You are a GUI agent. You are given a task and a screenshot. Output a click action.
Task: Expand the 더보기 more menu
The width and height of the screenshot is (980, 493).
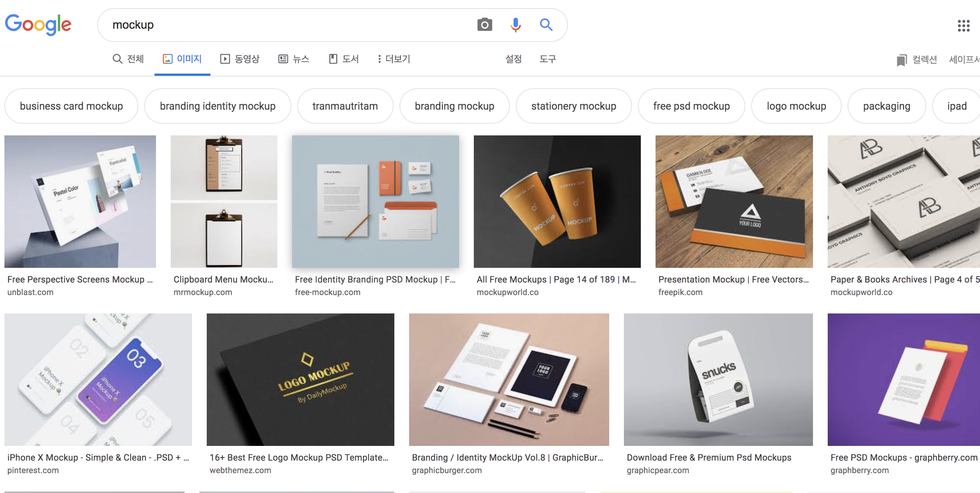(393, 59)
